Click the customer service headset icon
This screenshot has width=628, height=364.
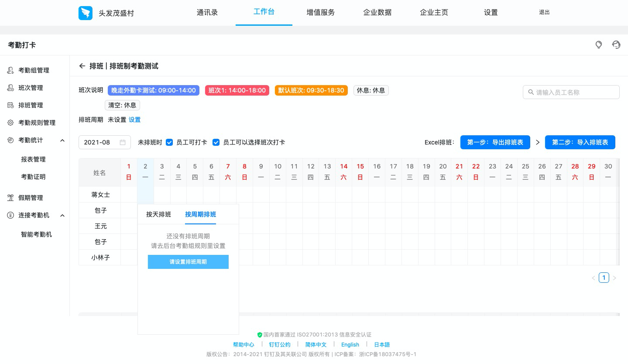point(616,45)
